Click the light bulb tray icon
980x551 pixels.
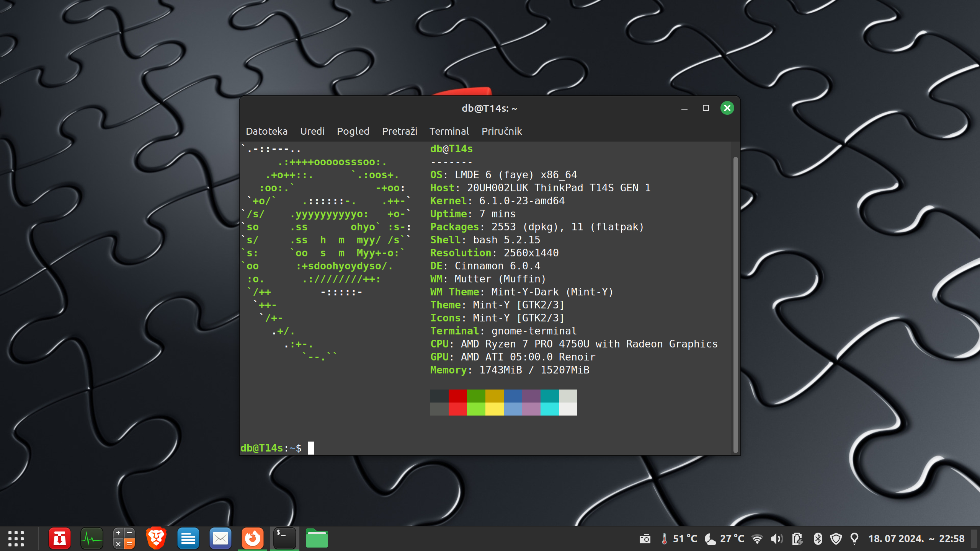pos(854,539)
